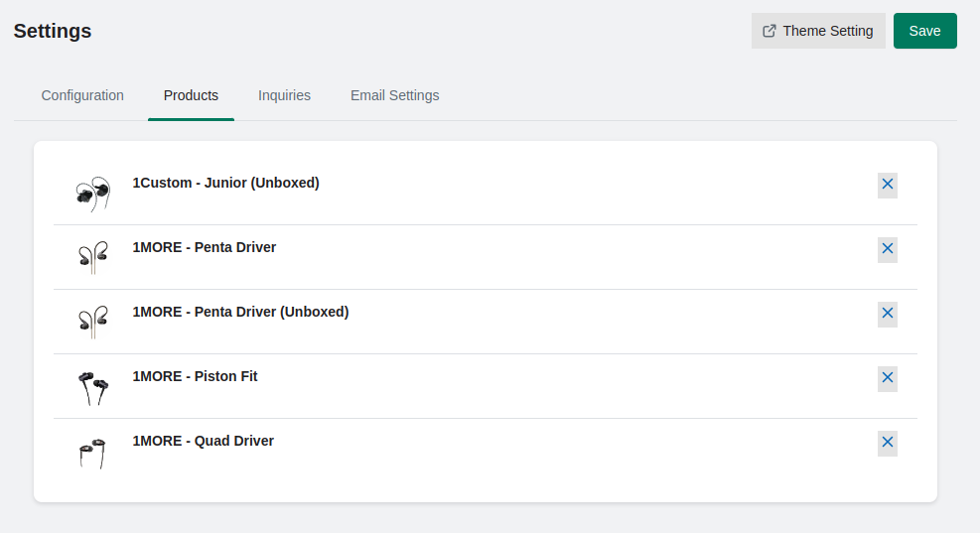Click the 1MORE - Piston Fit product thumbnail

pos(92,387)
